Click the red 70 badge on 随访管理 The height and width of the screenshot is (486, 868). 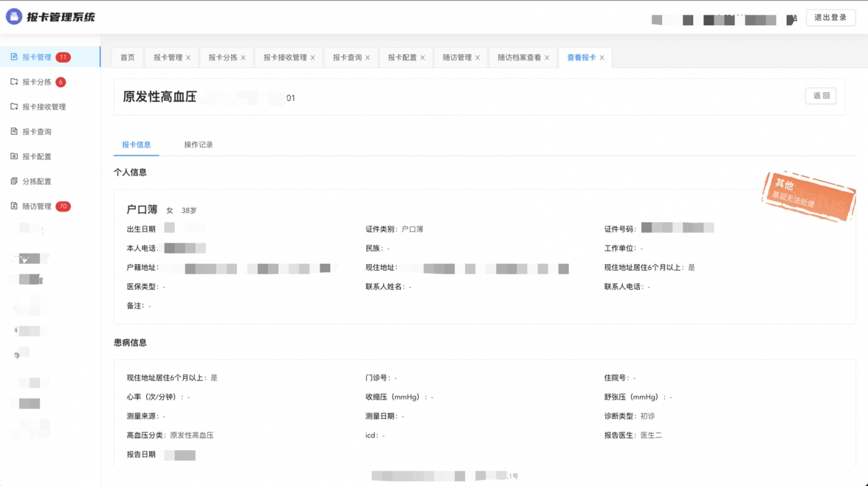click(63, 206)
